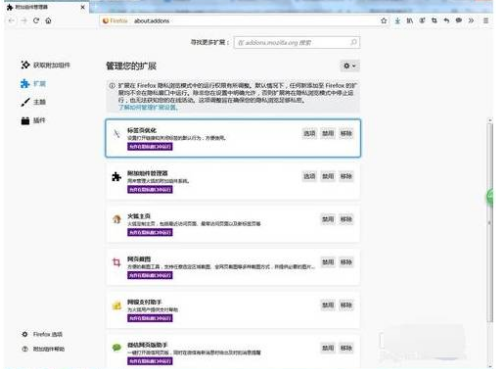Remove the 网银支付助手 extension

tap(346, 305)
